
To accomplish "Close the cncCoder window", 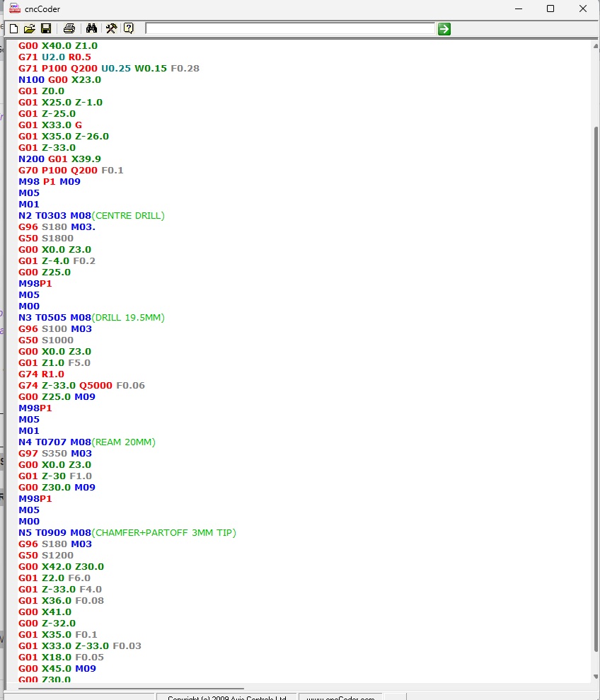I will click(582, 9).
